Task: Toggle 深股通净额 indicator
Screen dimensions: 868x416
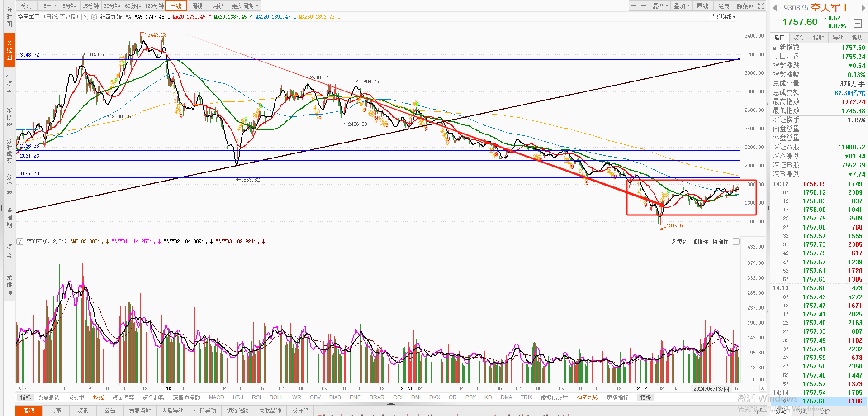Action: [x=186, y=397]
